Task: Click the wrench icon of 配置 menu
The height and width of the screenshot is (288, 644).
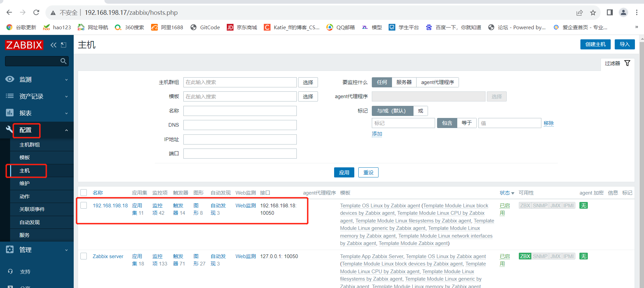Action: point(9,129)
